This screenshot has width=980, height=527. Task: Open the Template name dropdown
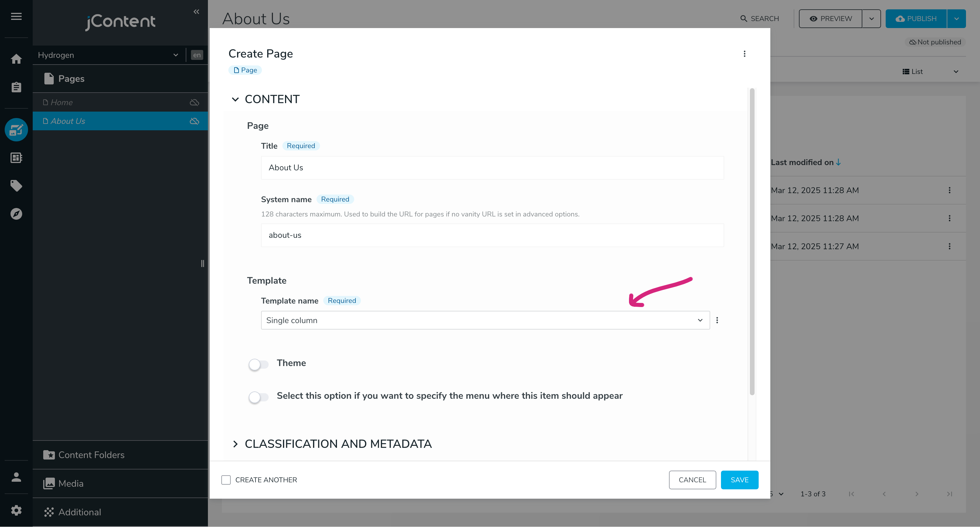pos(485,320)
